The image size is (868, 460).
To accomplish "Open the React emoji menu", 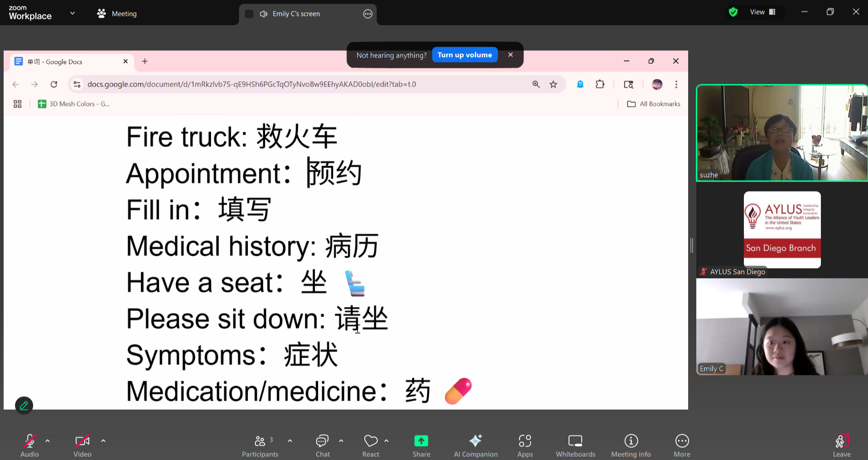I will [x=371, y=445].
